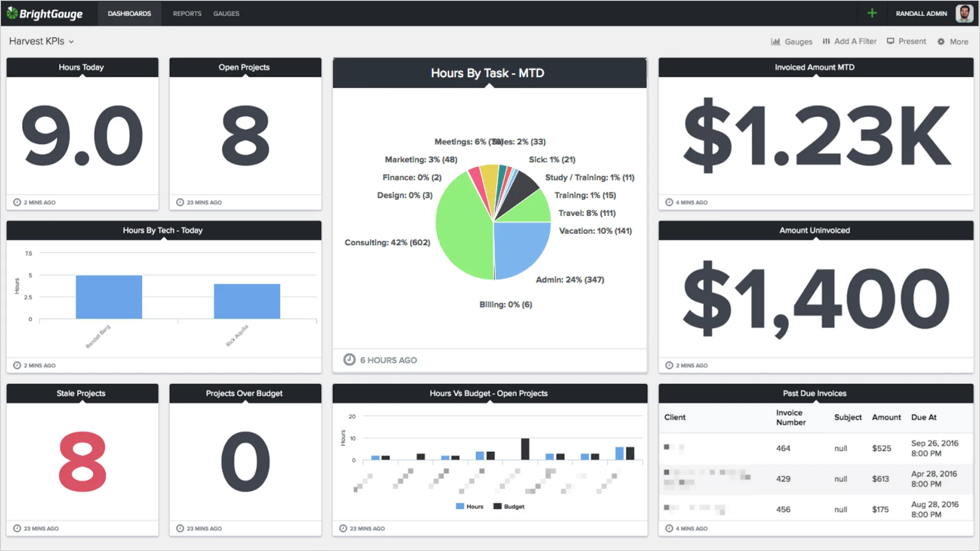Click the clock icon under Hours Vs Budget
The width and height of the screenshot is (980, 551).
(x=343, y=528)
